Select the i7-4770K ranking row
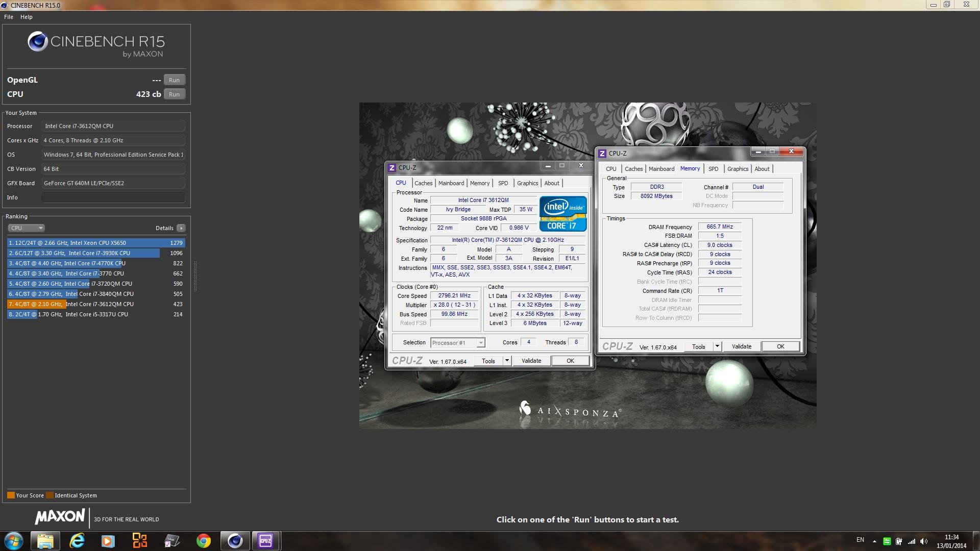Image resolution: width=980 pixels, height=551 pixels. click(96, 263)
